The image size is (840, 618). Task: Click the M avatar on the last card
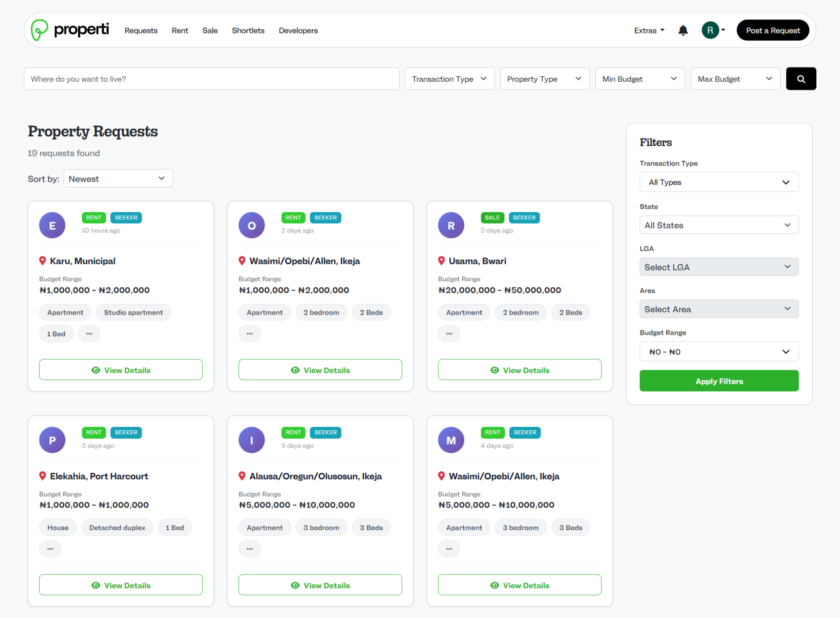coord(451,440)
